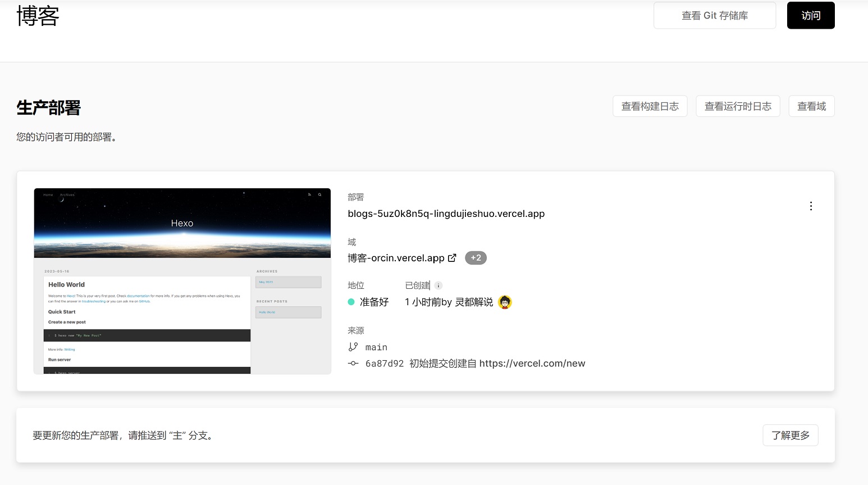The image size is (868, 485).
Task: Open 查看构建日志
Action: pyautogui.click(x=650, y=106)
